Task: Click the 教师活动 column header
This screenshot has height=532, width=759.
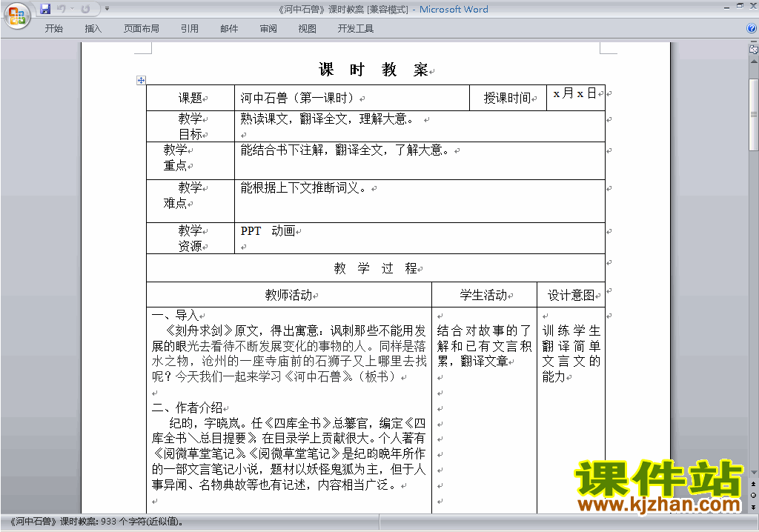Action: [288, 296]
